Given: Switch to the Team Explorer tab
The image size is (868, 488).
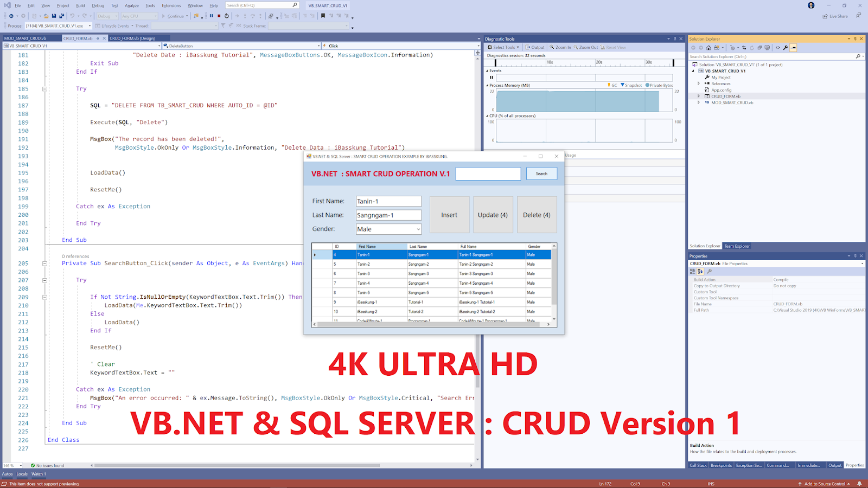Looking at the screenshot, I should coord(737,246).
